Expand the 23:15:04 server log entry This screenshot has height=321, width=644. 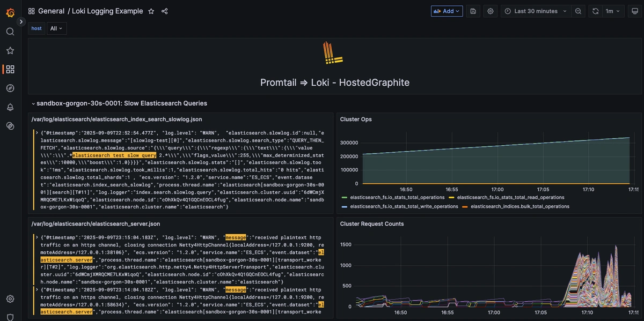click(36, 237)
